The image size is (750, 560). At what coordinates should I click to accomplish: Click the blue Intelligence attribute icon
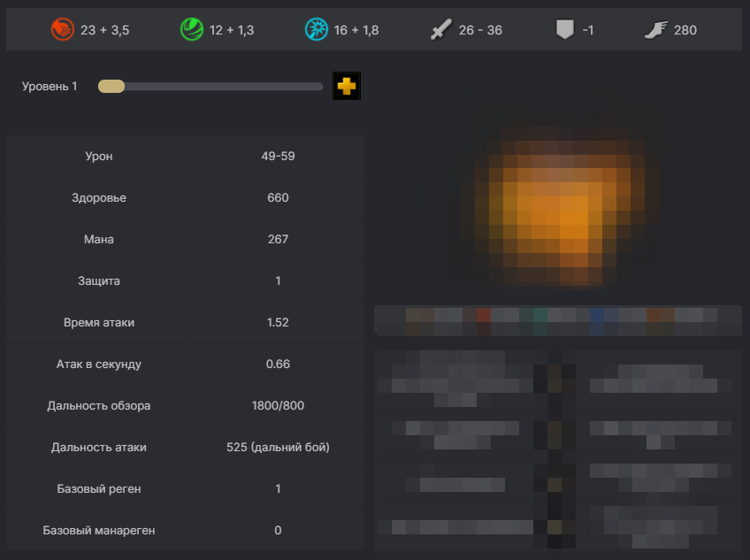317,30
